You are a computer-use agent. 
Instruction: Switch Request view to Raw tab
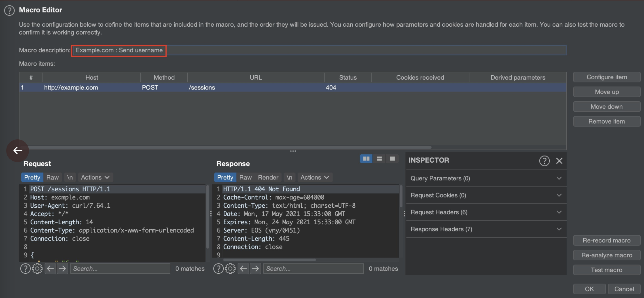pyautogui.click(x=52, y=178)
